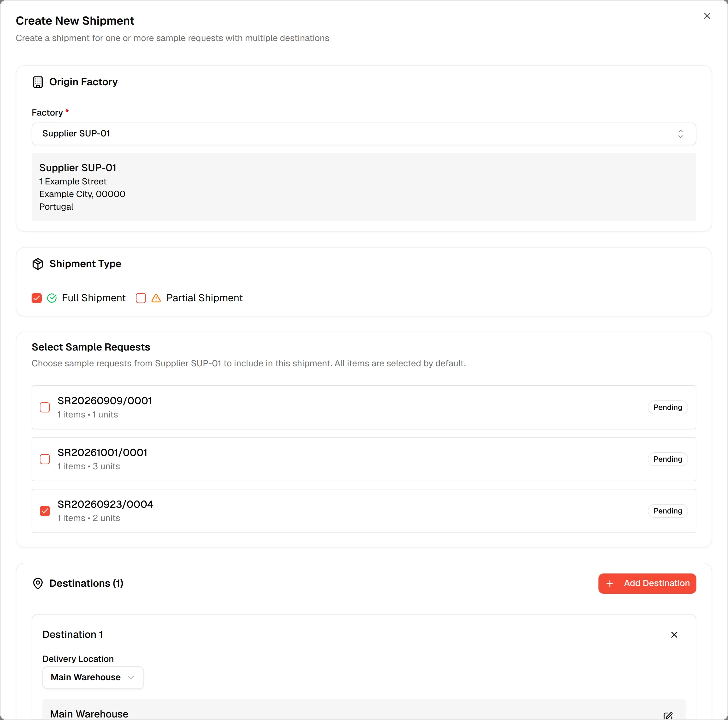Image resolution: width=728 pixels, height=720 pixels.
Task: Click the Pending badge for SR20260923/0004
Action: click(668, 511)
